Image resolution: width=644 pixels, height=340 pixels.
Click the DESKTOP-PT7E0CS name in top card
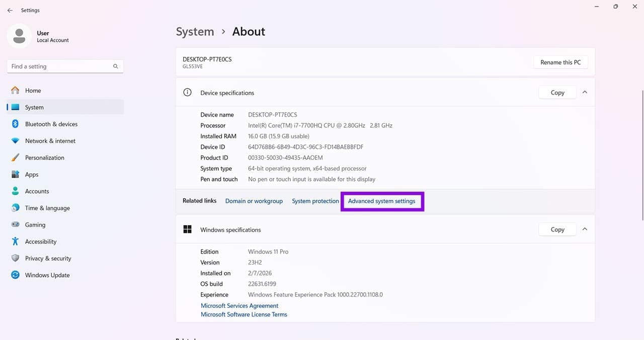(x=207, y=59)
